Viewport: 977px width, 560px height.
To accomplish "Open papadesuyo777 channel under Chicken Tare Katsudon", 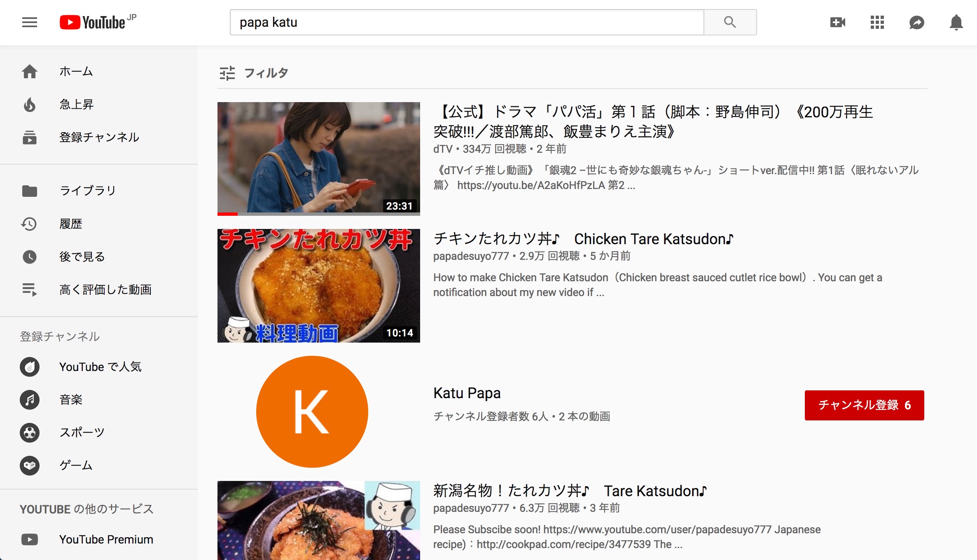I will 471,256.
